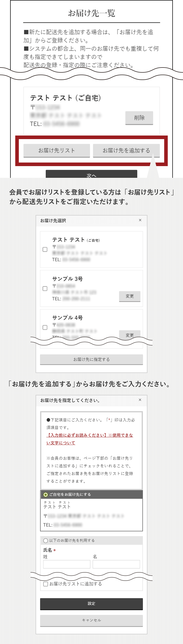The image size is (183, 644).
Task: Check the サンプル 4号 address checkbox
Action: [45, 327]
